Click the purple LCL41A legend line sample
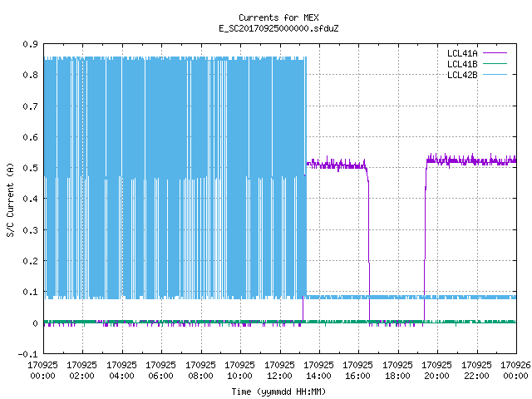This screenshot has height=399, width=532. click(x=495, y=53)
